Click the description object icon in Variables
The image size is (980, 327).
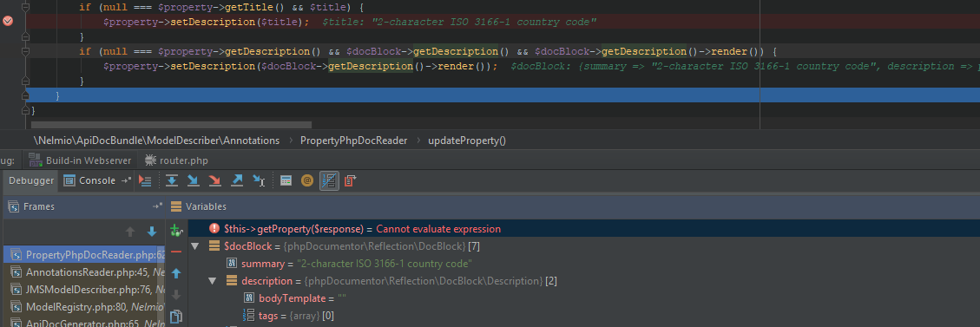tap(231, 281)
